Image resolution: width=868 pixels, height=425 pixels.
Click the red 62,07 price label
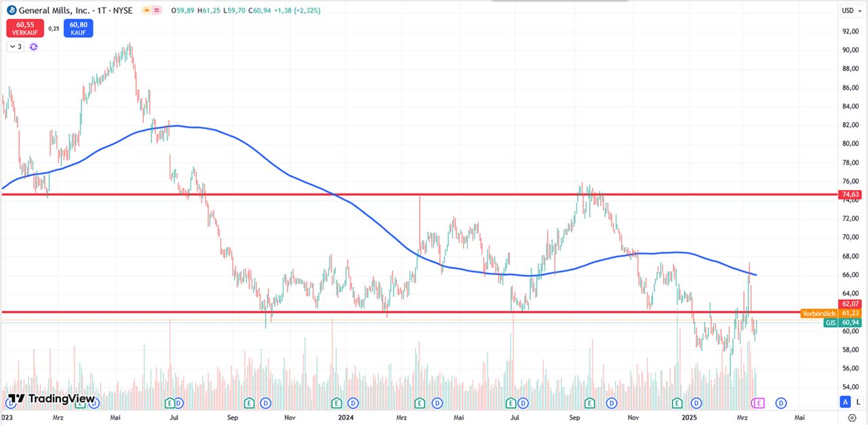coord(850,303)
